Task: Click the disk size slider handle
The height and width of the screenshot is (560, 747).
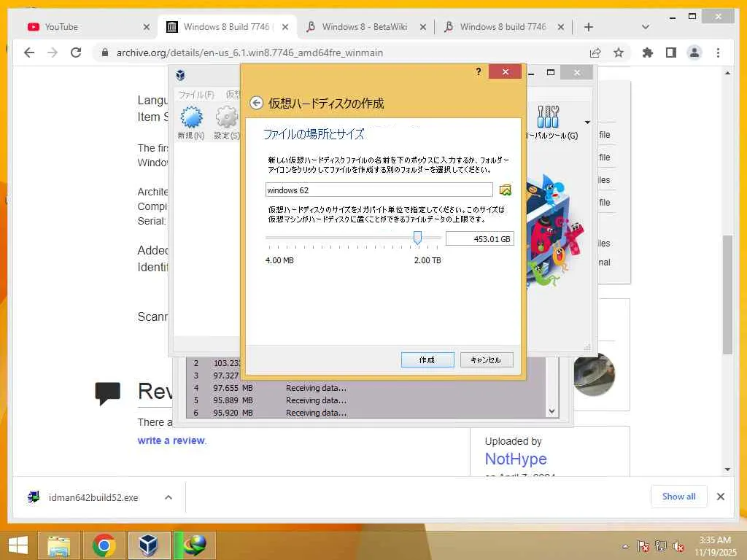Action: click(417, 238)
